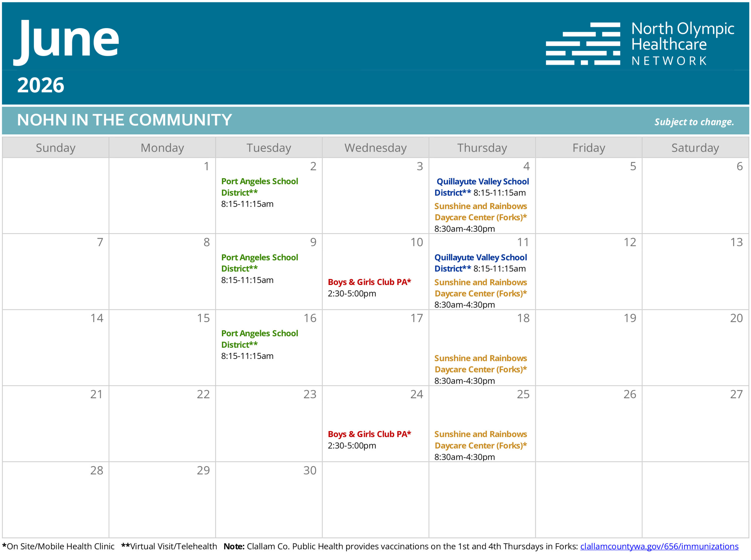
Task: Select the Friday column header
Action: 588,148
